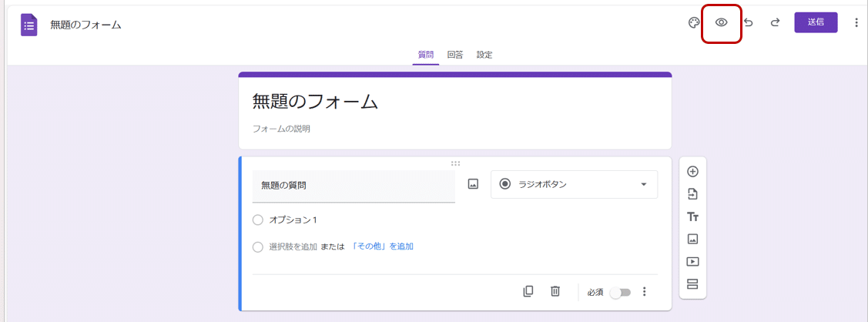Click the undo arrow icon

click(x=749, y=23)
